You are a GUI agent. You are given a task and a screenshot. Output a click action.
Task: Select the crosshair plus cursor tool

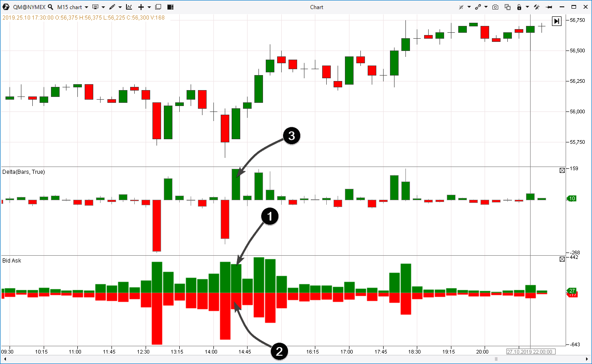pos(141,7)
